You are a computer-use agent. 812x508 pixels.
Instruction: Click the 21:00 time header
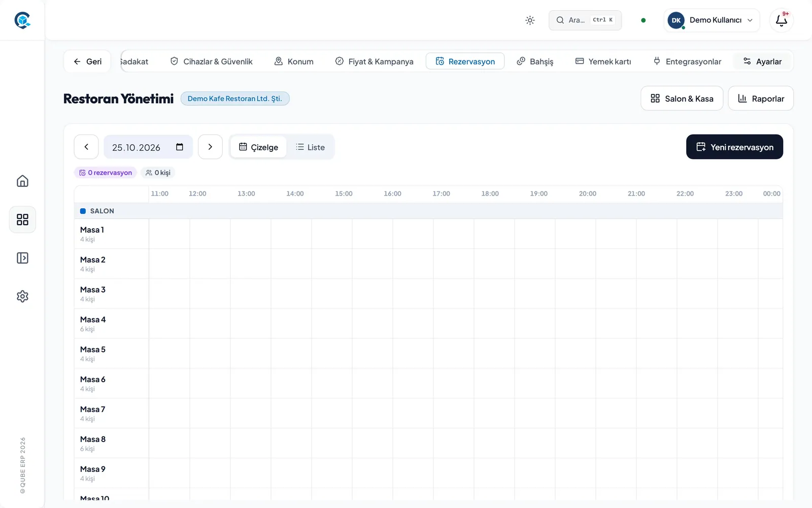[x=636, y=194]
